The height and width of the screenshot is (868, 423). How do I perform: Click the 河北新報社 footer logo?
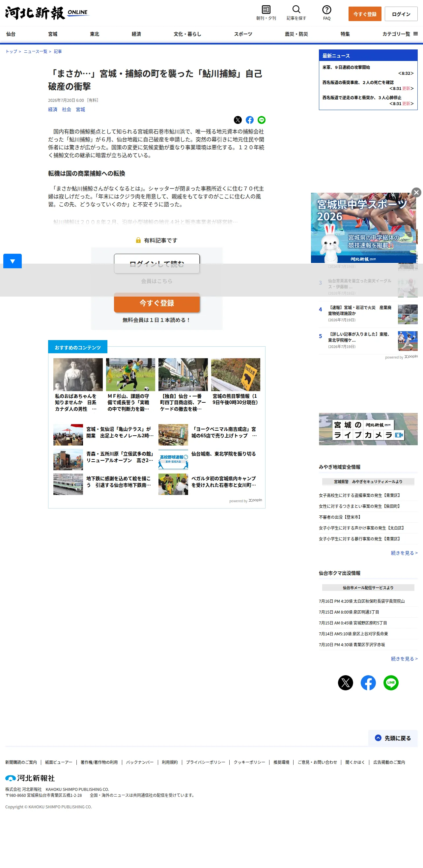click(x=30, y=778)
